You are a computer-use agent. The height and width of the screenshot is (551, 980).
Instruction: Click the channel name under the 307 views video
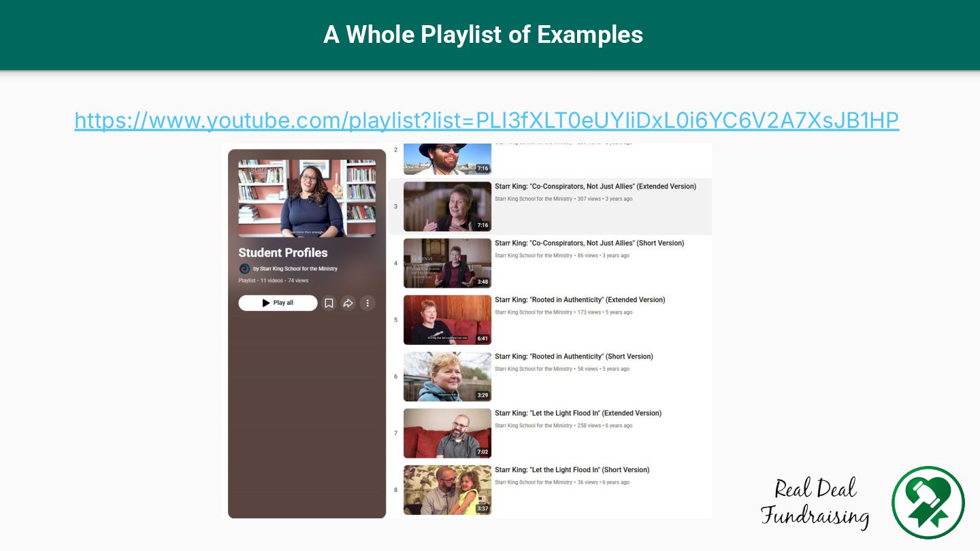click(534, 199)
